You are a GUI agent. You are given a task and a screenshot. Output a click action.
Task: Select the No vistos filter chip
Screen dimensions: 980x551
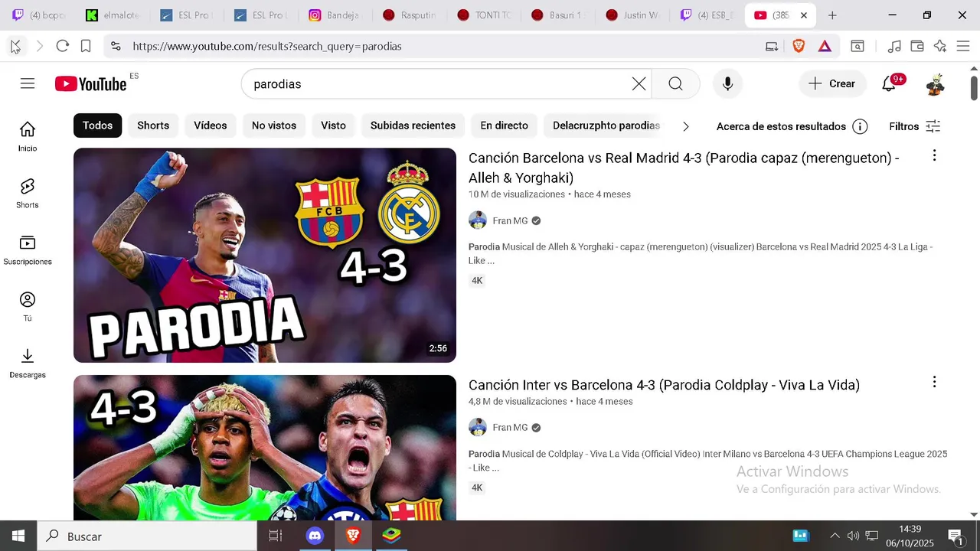(x=274, y=126)
